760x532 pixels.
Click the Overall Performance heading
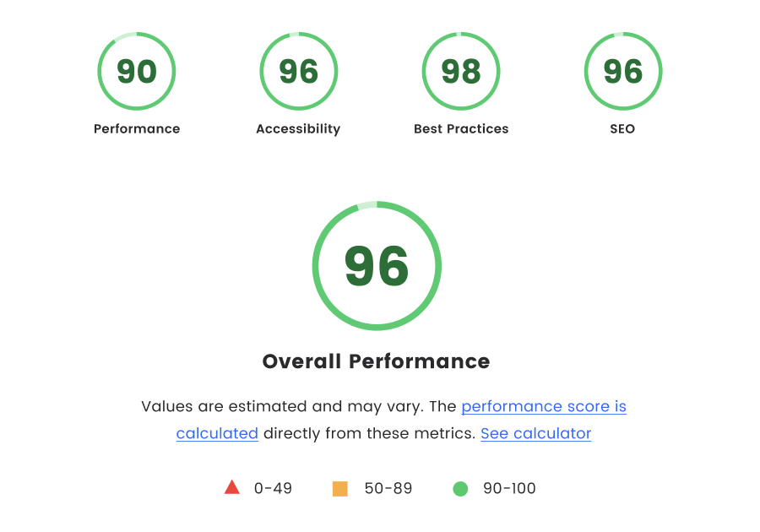point(377,361)
